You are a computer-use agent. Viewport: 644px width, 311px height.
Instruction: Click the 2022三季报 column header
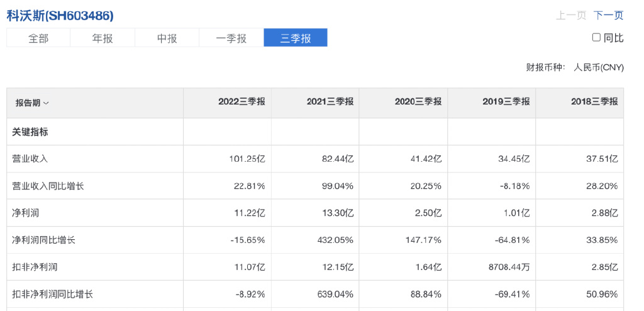click(241, 102)
